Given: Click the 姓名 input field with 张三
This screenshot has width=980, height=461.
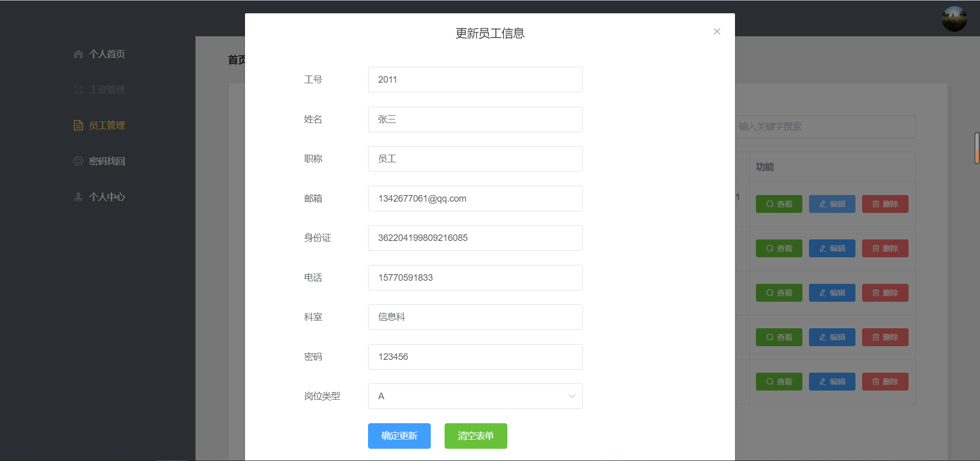Looking at the screenshot, I should tap(475, 119).
